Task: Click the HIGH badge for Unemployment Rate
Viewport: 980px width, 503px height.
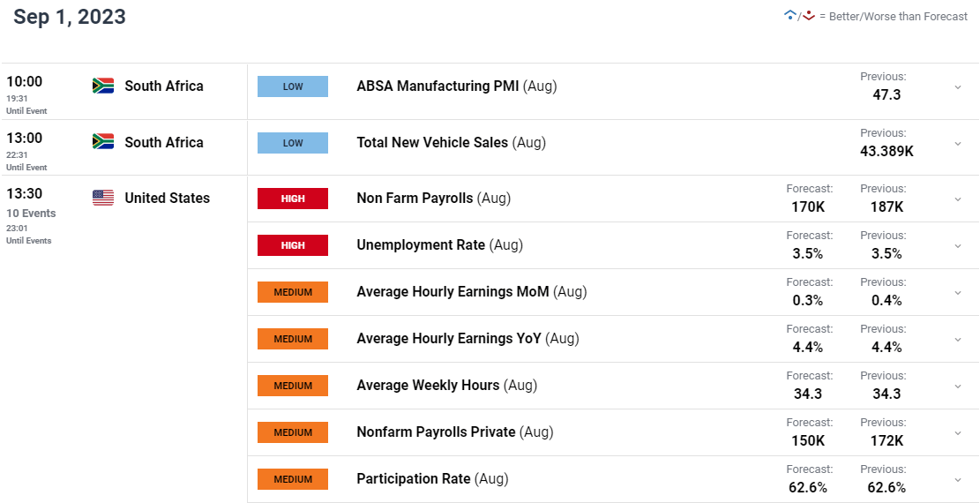Action: [293, 245]
